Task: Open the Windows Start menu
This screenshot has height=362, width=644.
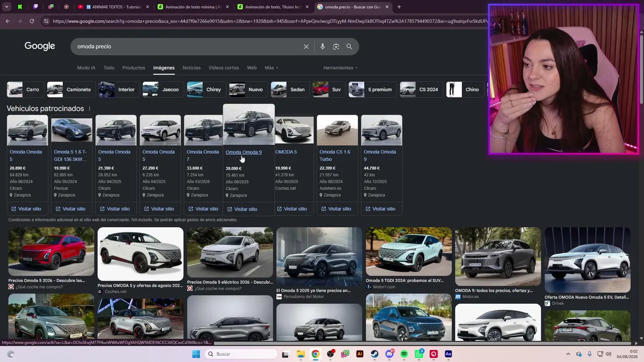Action: click(196, 354)
